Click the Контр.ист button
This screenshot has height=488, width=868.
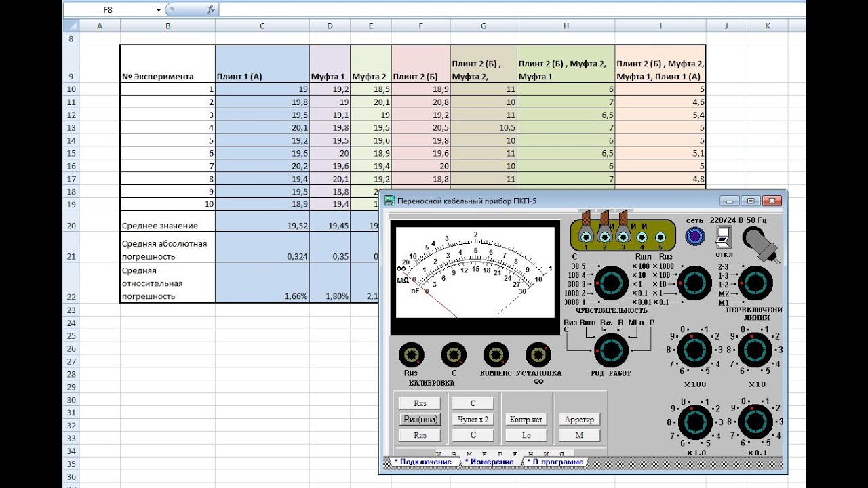[x=526, y=419]
